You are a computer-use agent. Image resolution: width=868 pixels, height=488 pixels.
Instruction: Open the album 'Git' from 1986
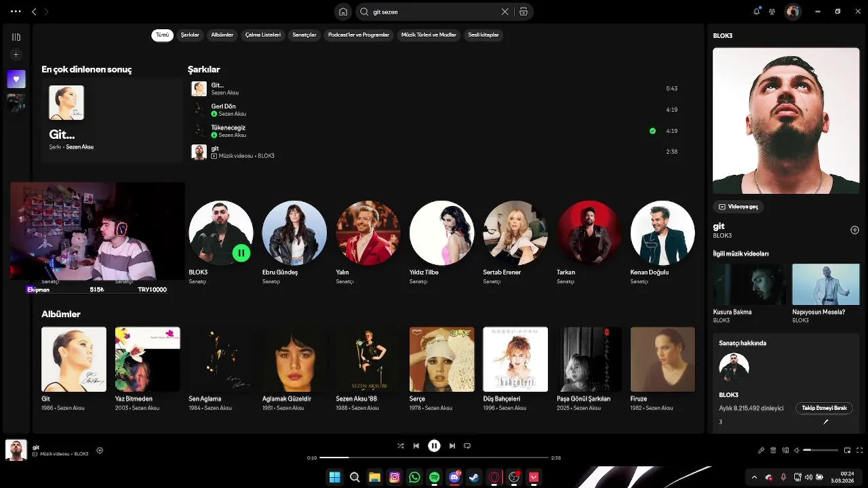point(74,369)
